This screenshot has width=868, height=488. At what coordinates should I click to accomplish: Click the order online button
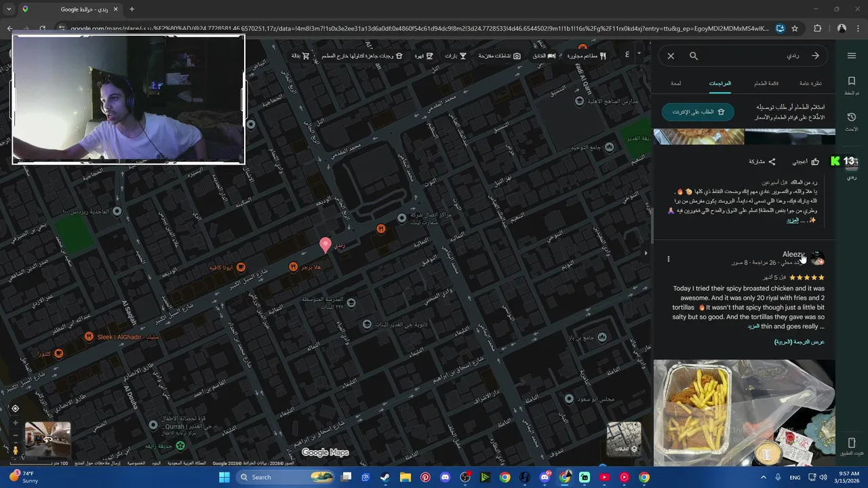pyautogui.click(x=698, y=112)
